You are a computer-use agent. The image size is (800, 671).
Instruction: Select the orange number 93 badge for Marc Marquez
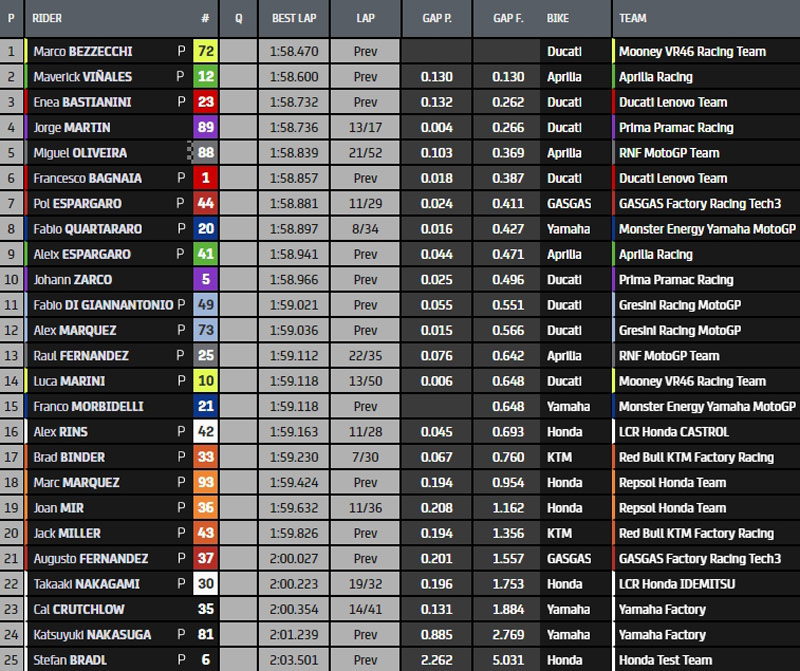pyautogui.click(x=206, y=483)
